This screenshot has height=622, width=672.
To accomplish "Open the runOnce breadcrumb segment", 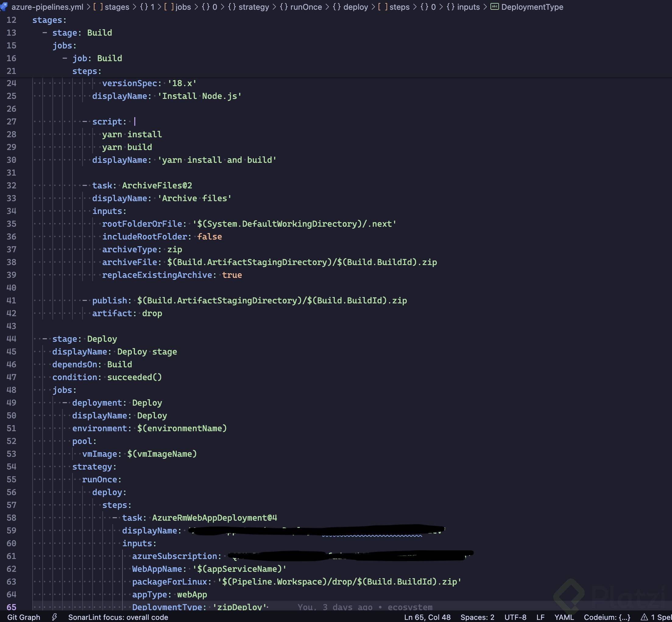I will 306,7.
